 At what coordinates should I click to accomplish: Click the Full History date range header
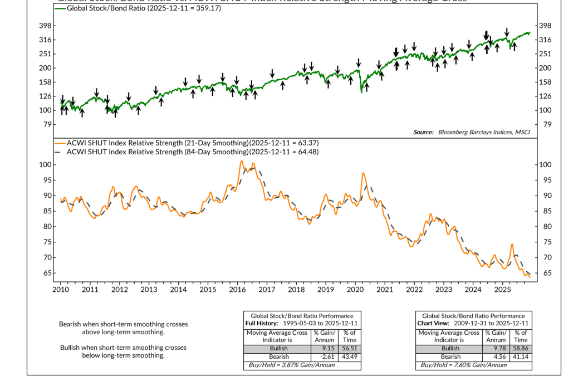point(302,323)
